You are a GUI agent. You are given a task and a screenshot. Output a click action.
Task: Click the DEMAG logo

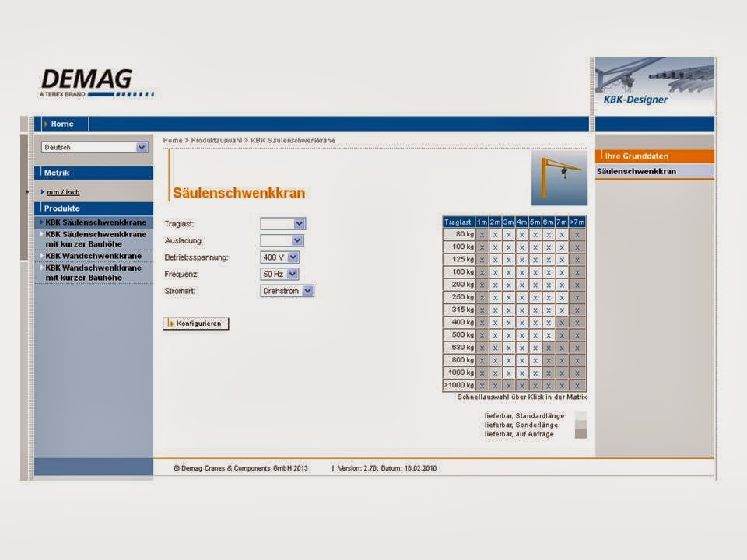click(96, 83)
